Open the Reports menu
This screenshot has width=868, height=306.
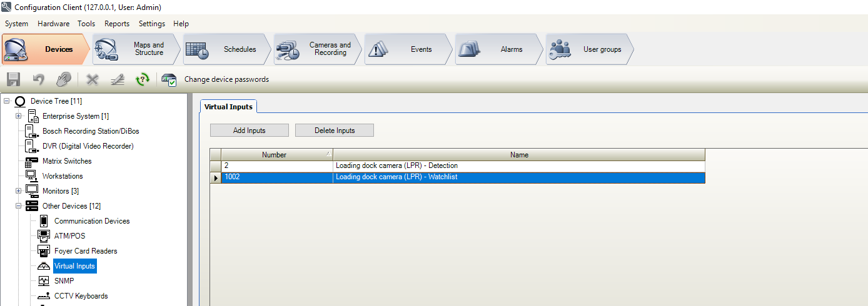coord(117,24)
